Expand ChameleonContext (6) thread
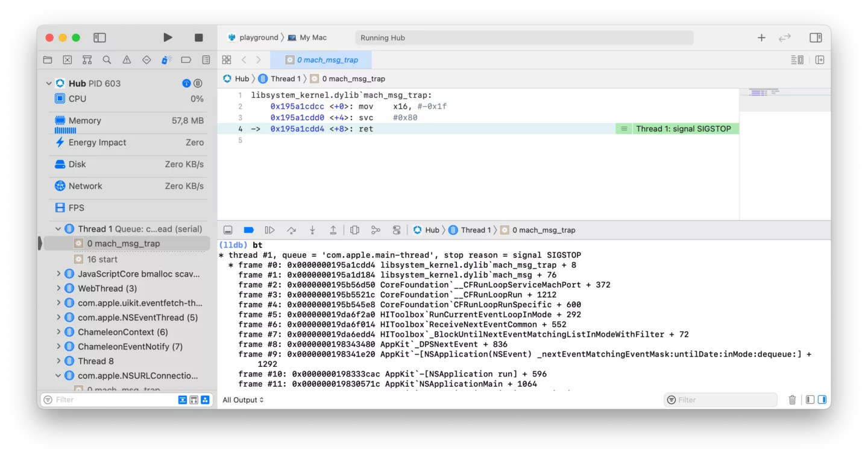 (x=58, y=332)
